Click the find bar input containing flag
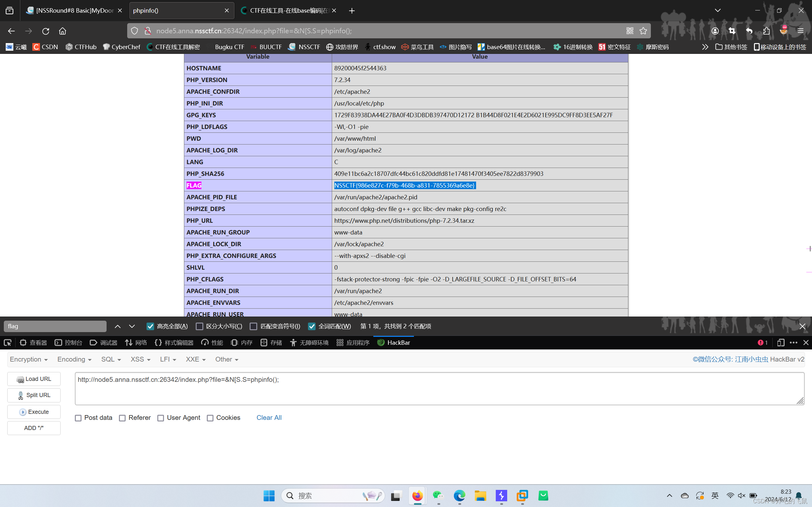This screenshot has width=812, height=507. (x=55, y=326)
